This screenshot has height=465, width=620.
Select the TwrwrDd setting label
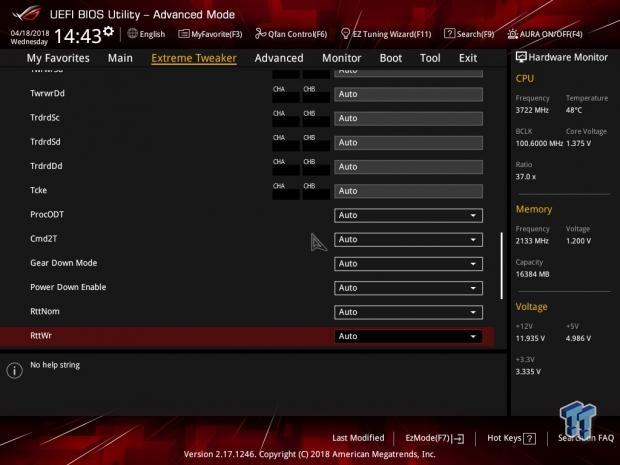point(47,93)
